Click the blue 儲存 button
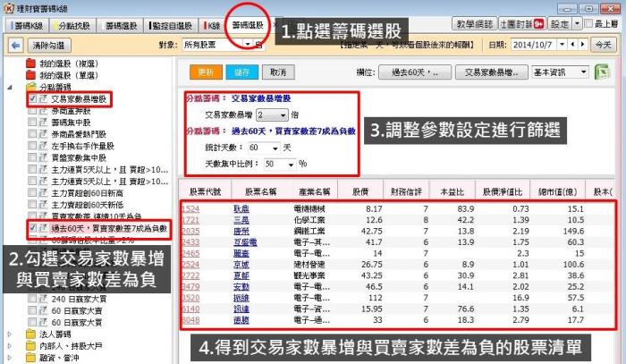 [x=242, y=72]
